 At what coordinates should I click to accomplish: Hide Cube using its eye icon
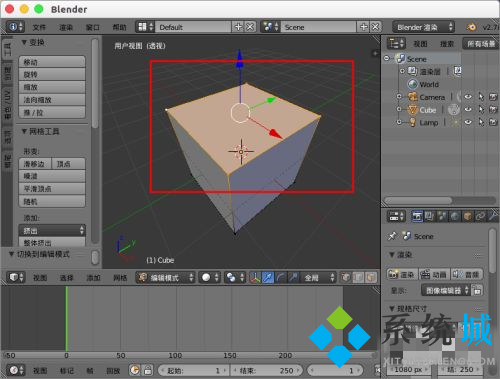click(468, 109)
